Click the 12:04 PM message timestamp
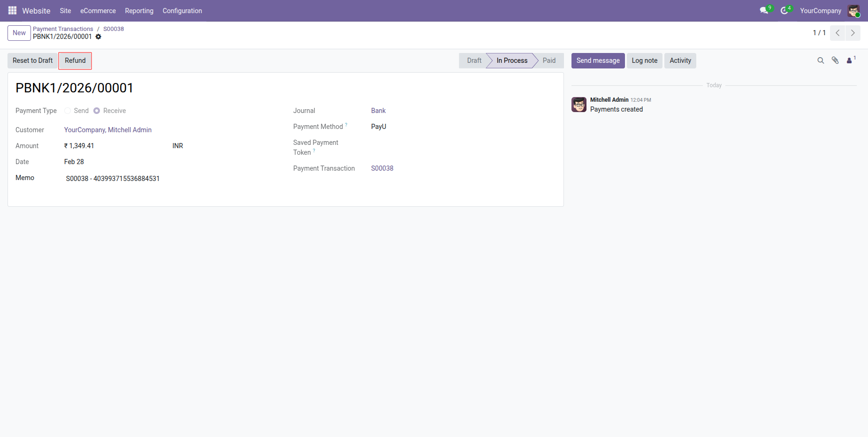This screenshot has width=868, height=437. point(640,100)
